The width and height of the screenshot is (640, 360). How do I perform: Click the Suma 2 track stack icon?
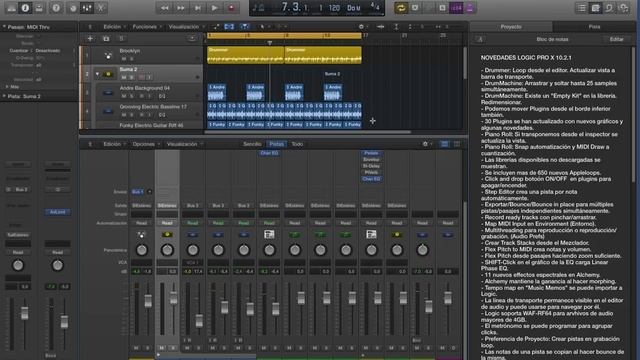108,74
